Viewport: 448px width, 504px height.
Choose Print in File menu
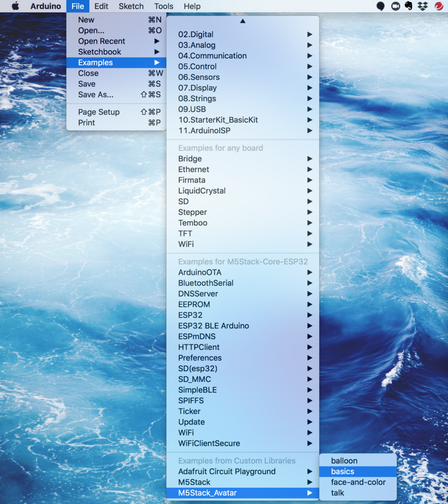[x=116, y=123]
